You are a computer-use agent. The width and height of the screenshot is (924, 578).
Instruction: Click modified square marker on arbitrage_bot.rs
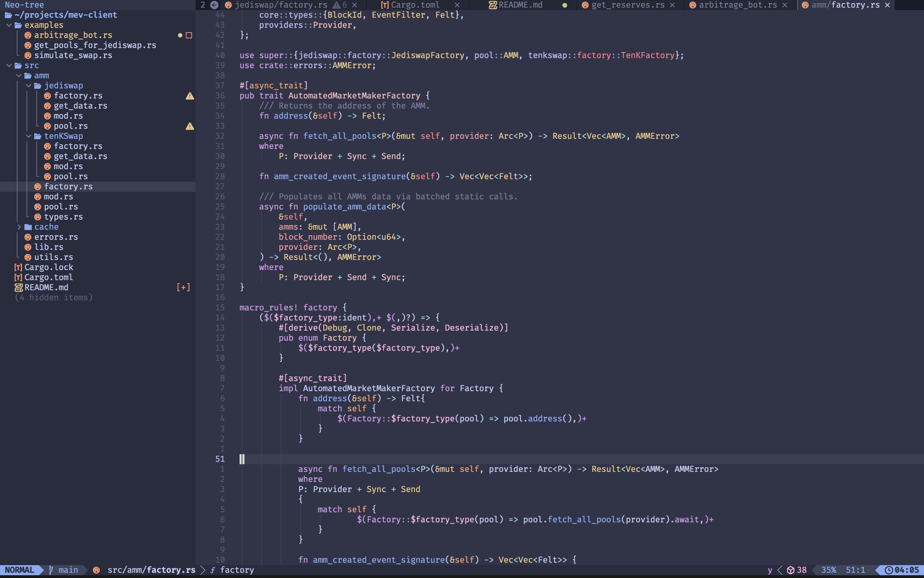tap(189, 35)
